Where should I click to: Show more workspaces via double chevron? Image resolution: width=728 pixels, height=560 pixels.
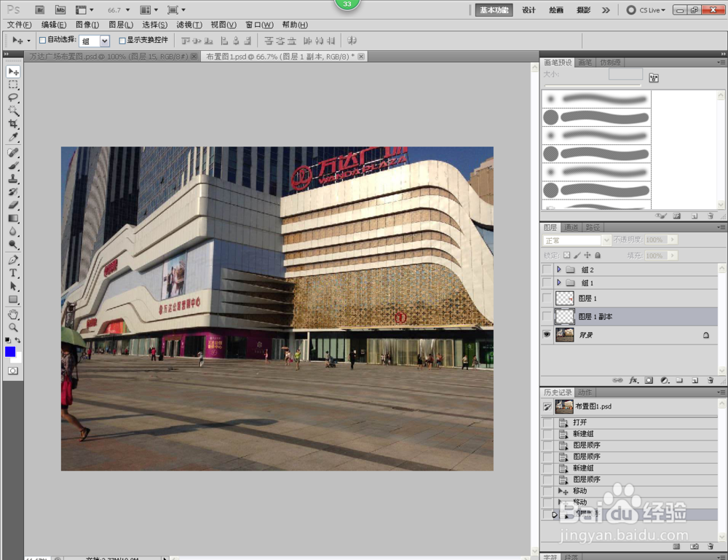click(x=606, y=9)
